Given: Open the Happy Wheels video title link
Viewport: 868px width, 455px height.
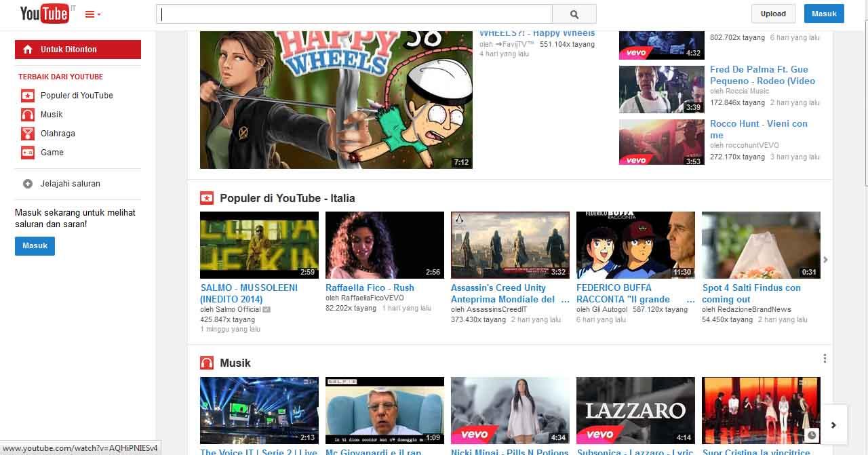Looking at the screenshot, I should point(537,33).
